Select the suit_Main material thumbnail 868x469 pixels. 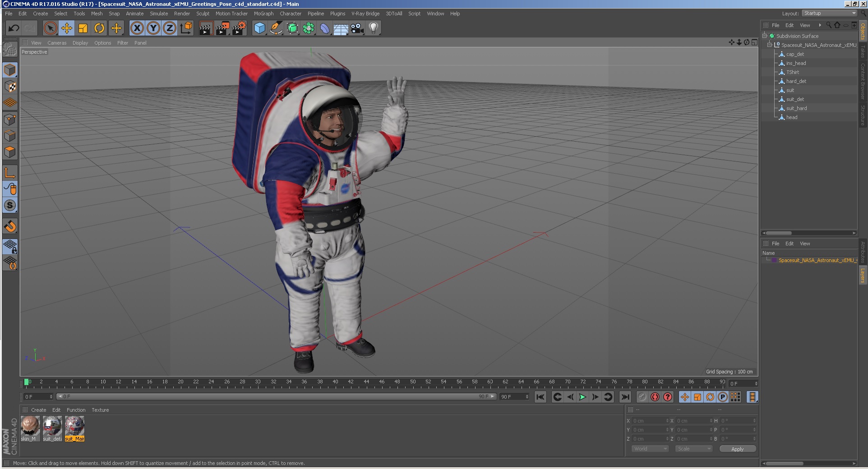[74, 428]
